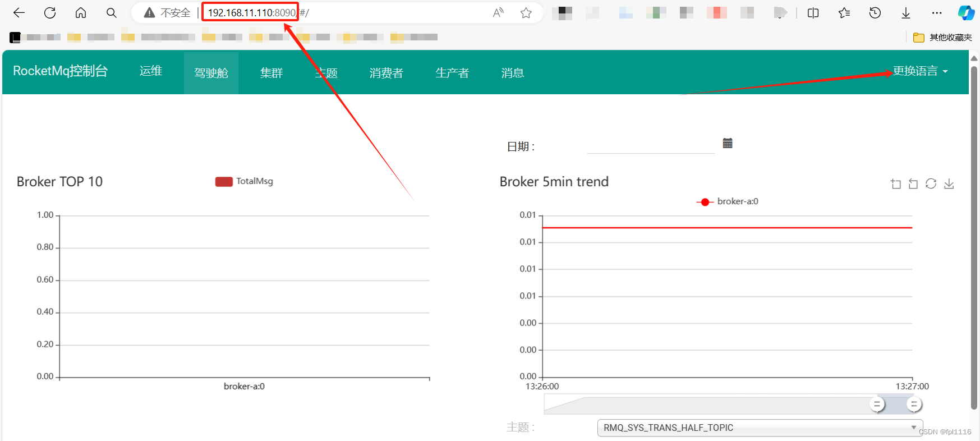Open the browser favorites list
Viewport: 980px width, 441px height.
[844, 13]
